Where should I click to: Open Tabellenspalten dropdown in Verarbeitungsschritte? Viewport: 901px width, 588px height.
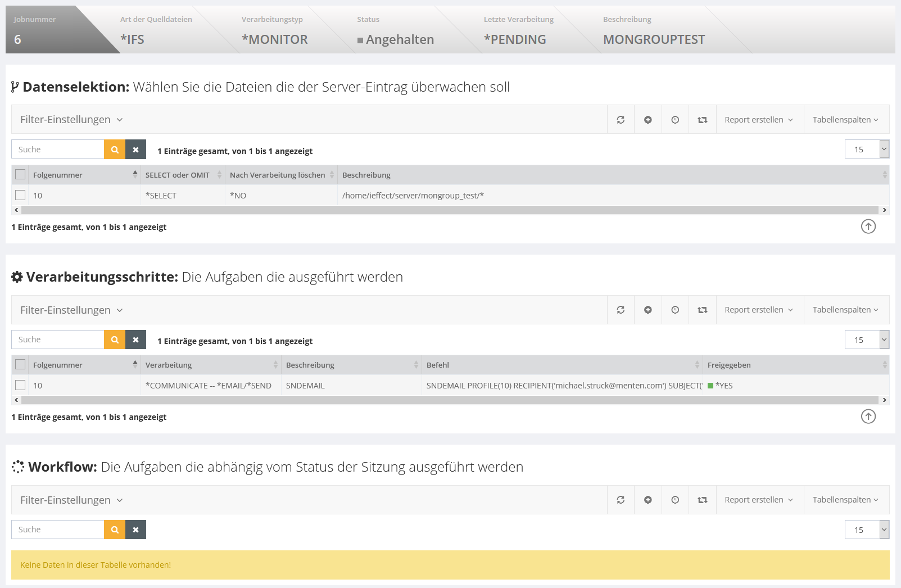point(845,310)
